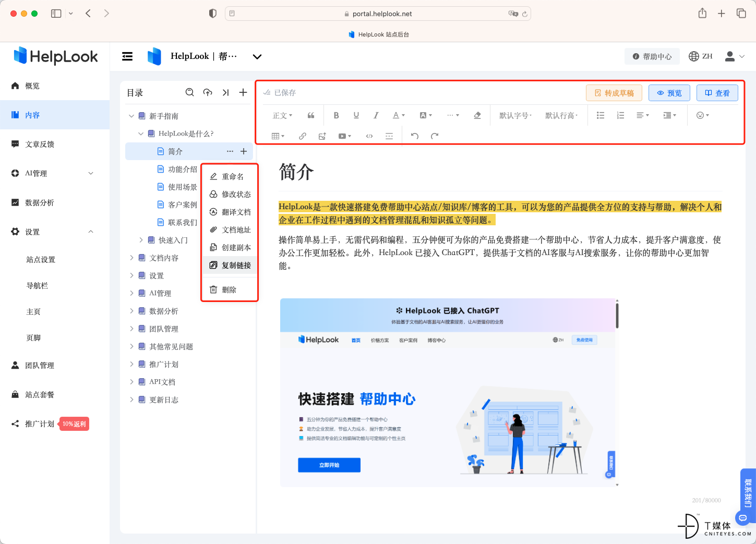756x544 pixels.
Task: Expand the 快速入门 folder
Action: pyautogui.click(x=141, y=240)
